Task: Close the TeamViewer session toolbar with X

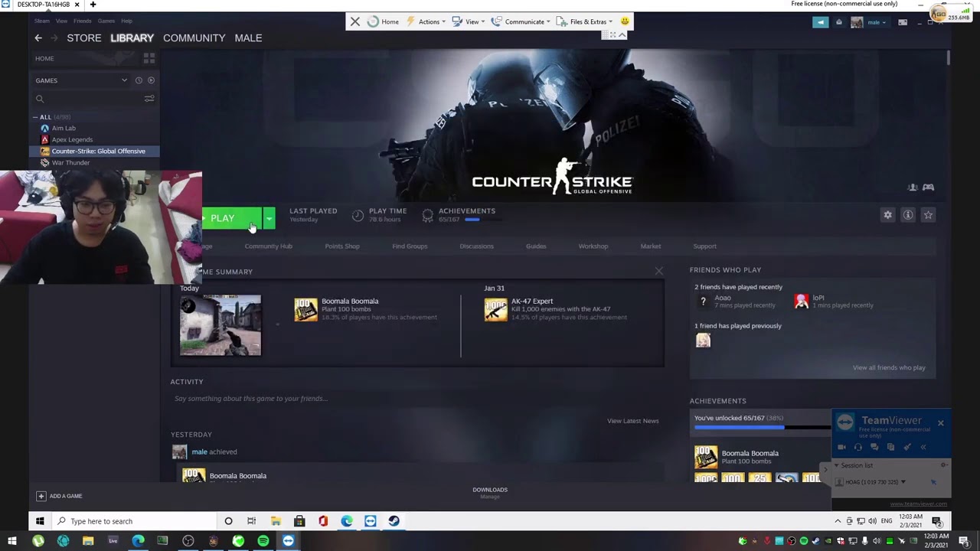Action: (x=355, y=21)
